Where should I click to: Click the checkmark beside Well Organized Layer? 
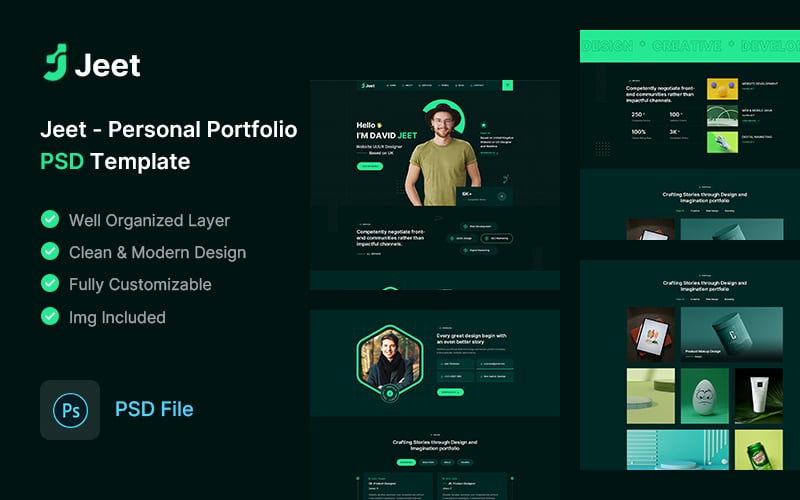pyautogui.click(x=49, y=220)
